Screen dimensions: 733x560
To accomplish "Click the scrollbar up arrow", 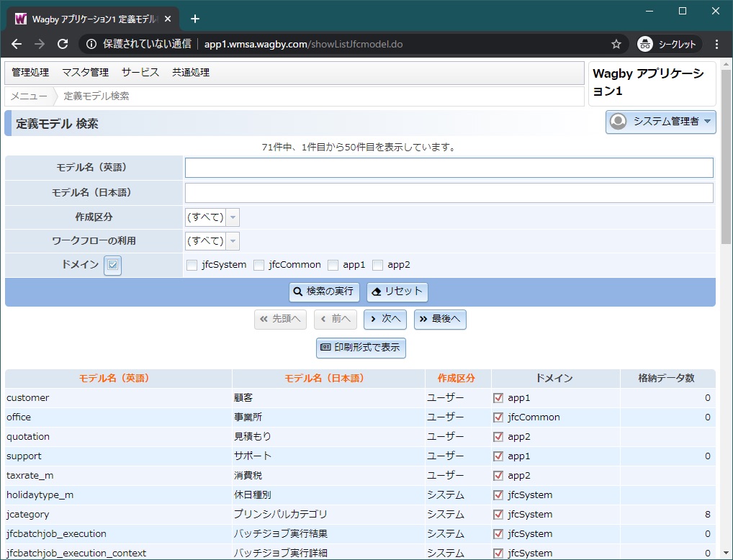I will pos(726,64).
